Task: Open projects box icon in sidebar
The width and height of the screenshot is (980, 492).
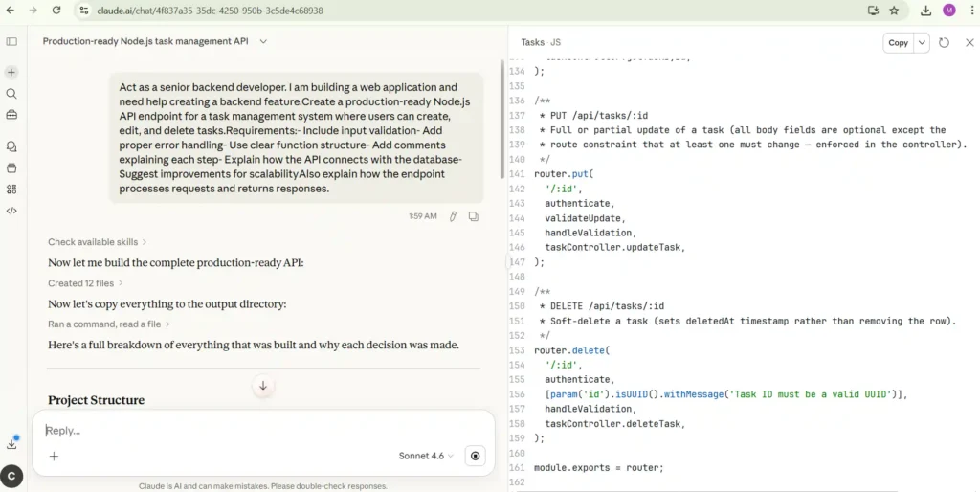Action: click(11, 168)
